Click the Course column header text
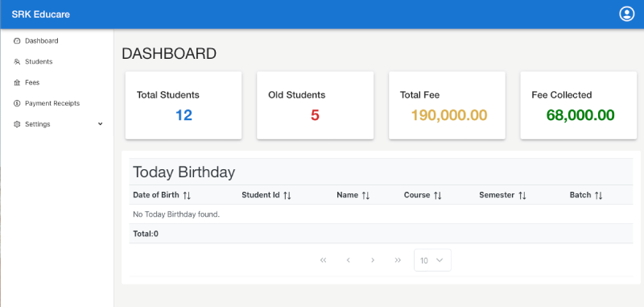The height and width of the screenshot is (307, 644). [x=417, y=195]
